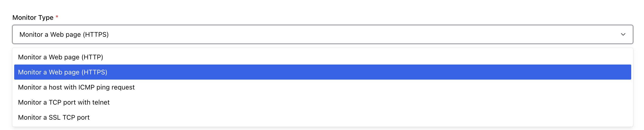
Task: Click the ping request list item
Action: (x=76, y=87)
